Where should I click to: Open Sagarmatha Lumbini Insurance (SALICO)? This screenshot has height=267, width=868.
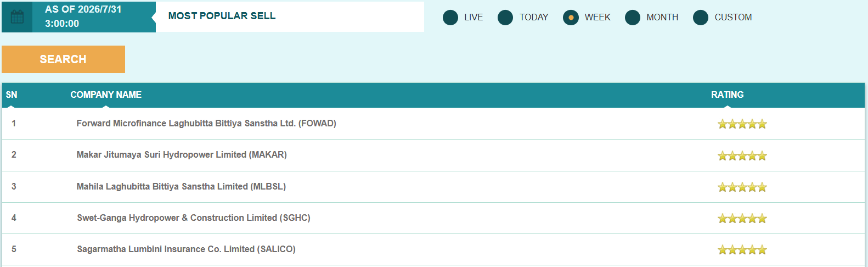point(186,249)
